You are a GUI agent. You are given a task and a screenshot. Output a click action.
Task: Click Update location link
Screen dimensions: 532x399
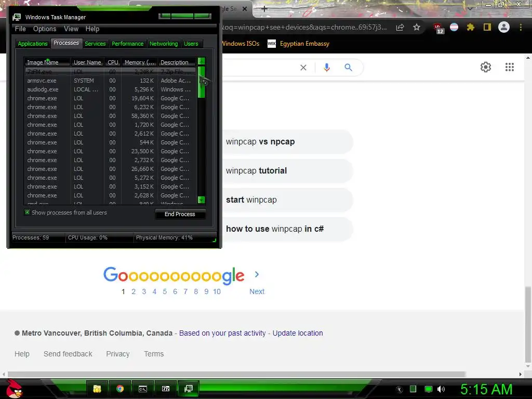click(x=298, y=333)
